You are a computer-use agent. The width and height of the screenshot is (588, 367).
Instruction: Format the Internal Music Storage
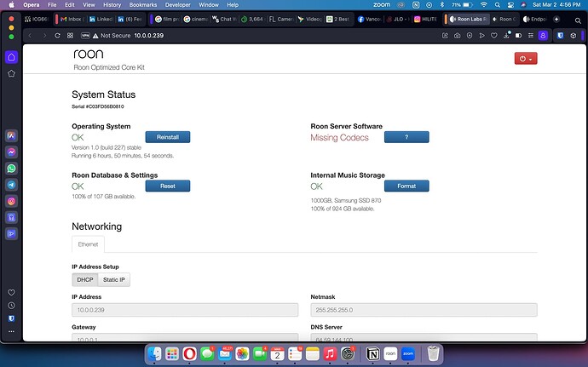point(406,186)
